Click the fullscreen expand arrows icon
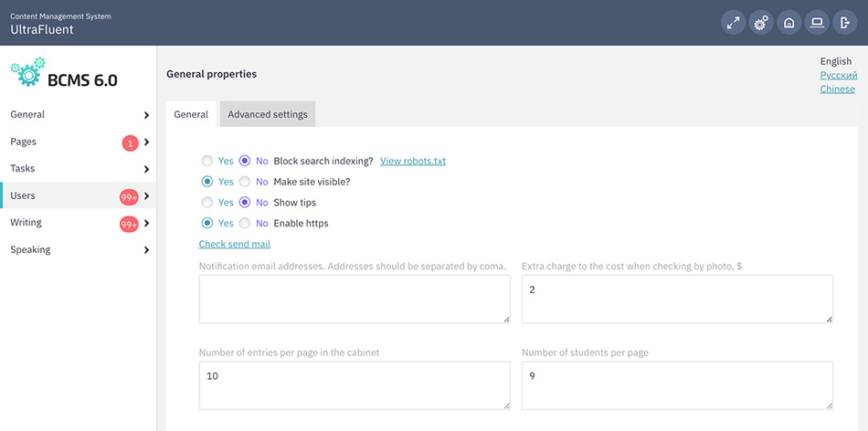Screen dimensions: 868x431 [x=733, y=23]
